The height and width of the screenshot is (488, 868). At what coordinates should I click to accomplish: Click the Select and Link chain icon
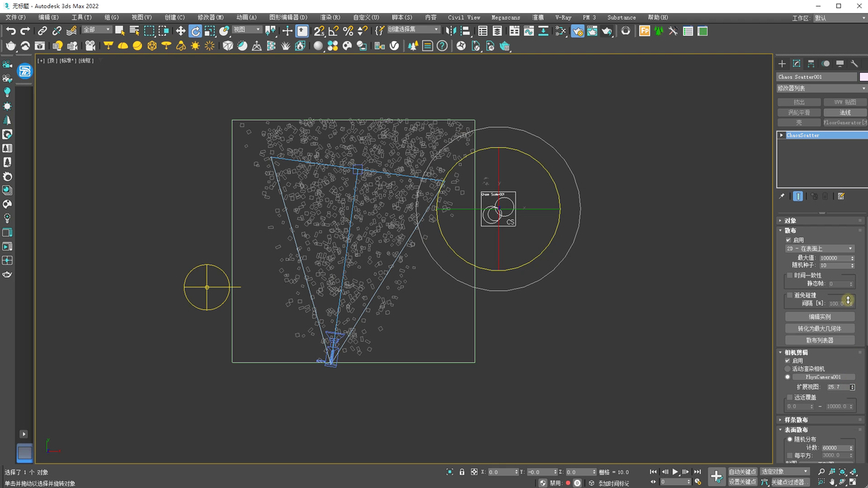coord(42,31)
